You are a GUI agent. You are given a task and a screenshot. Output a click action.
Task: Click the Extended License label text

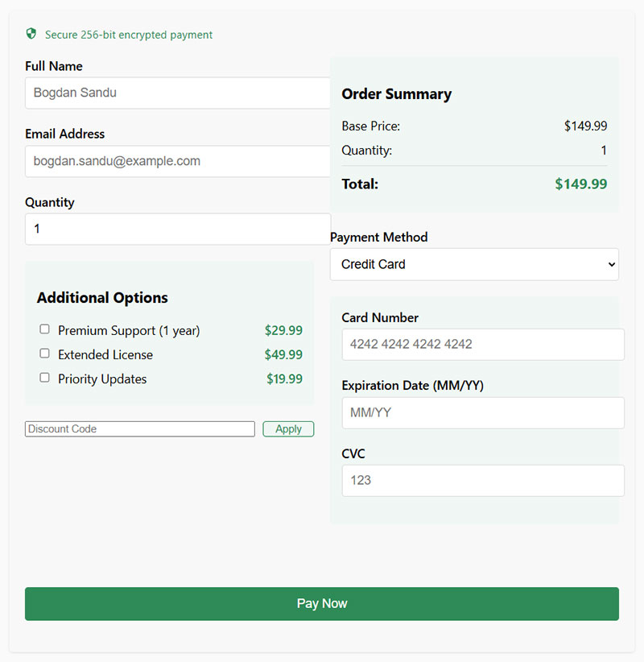(x=105, y=354)
